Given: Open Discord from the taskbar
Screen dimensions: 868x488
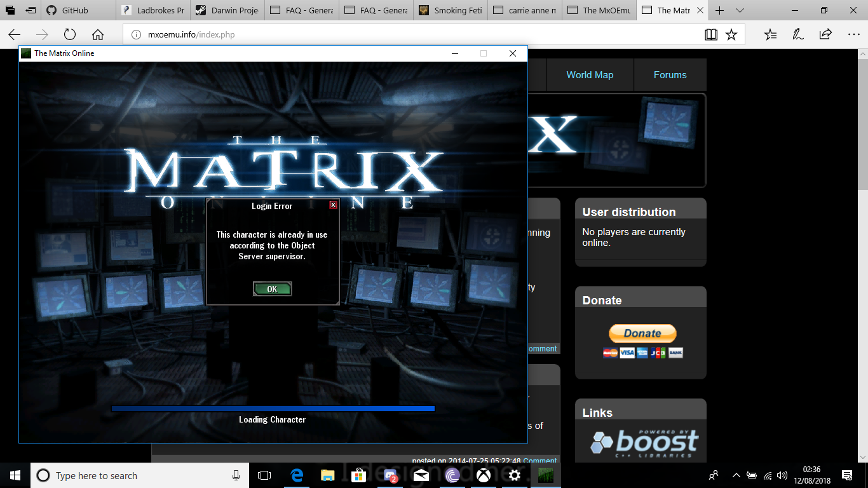Looking at the screenshot, I should 390,475.
